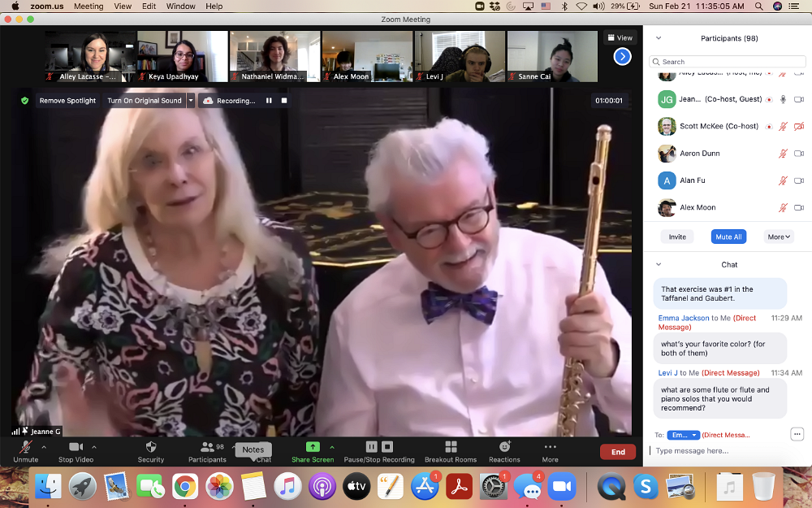The width and height of the screenshot is (812, 508).
Task: Open the chat options ellipsis button
Action: [797, 434]
